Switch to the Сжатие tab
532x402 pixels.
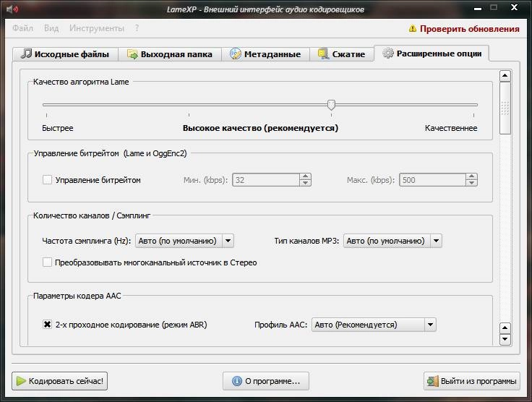pos(342,54)
